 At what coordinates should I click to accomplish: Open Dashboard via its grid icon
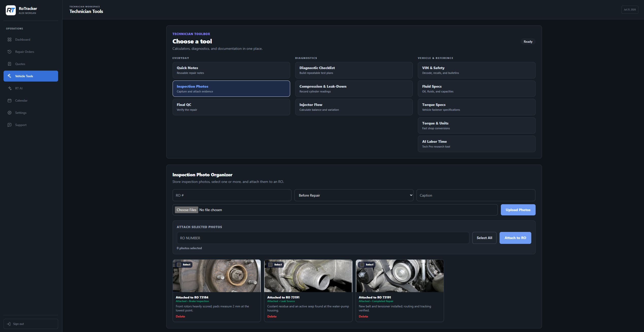click(x=9, y=40)
